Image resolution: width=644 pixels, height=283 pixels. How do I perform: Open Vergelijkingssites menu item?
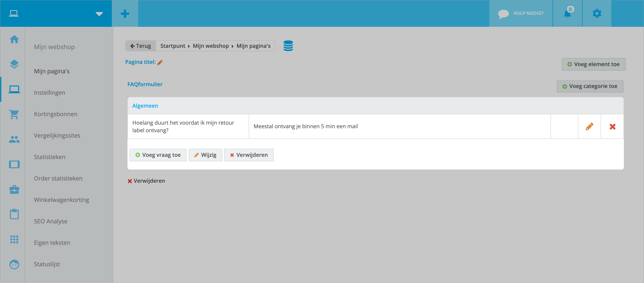coord(57,136)
